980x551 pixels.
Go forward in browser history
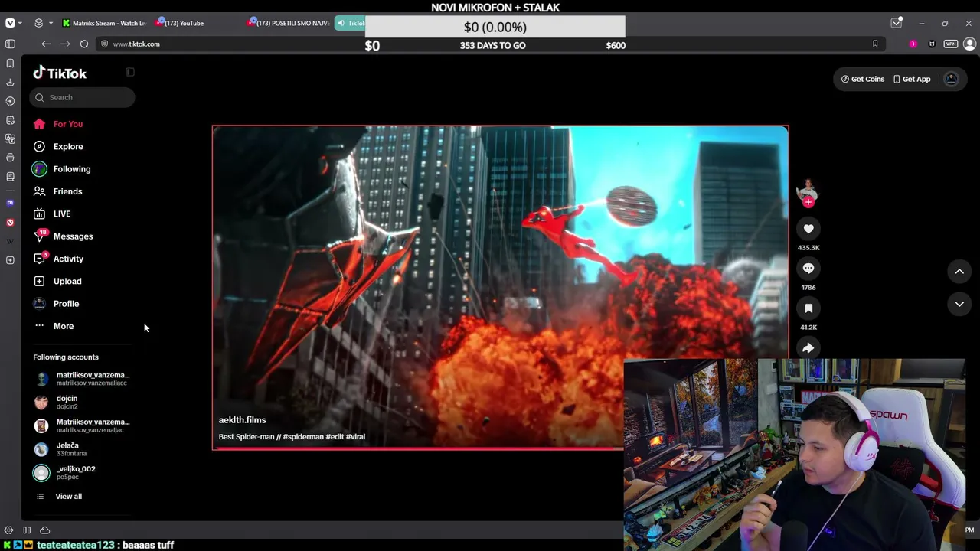(65, 44)
